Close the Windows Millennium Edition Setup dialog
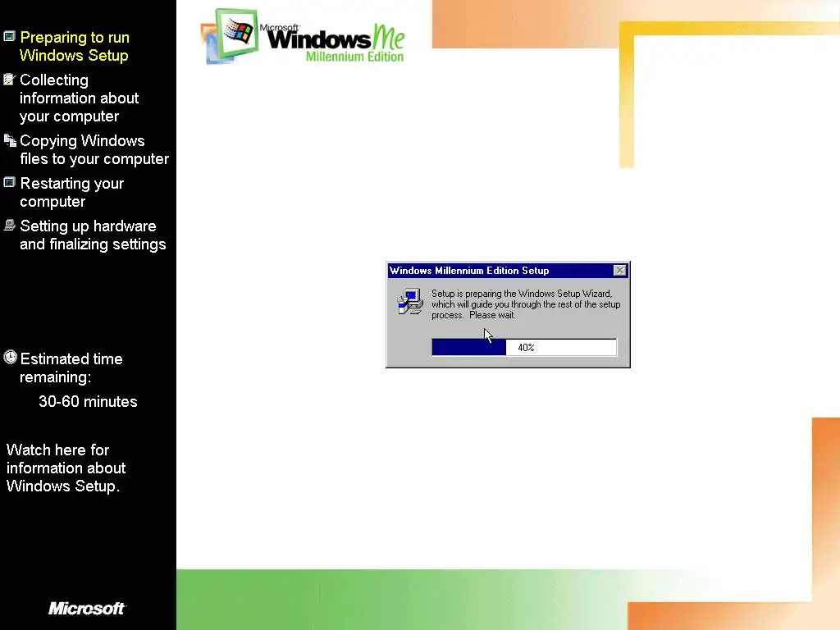This screenshot has height=630, width=840. click(x=619, y=271)
